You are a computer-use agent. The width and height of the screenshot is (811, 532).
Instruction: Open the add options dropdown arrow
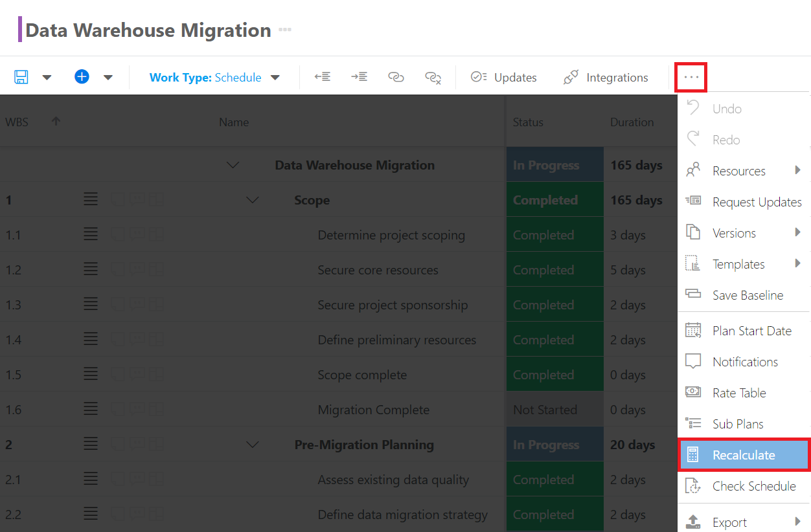(108, 78)
